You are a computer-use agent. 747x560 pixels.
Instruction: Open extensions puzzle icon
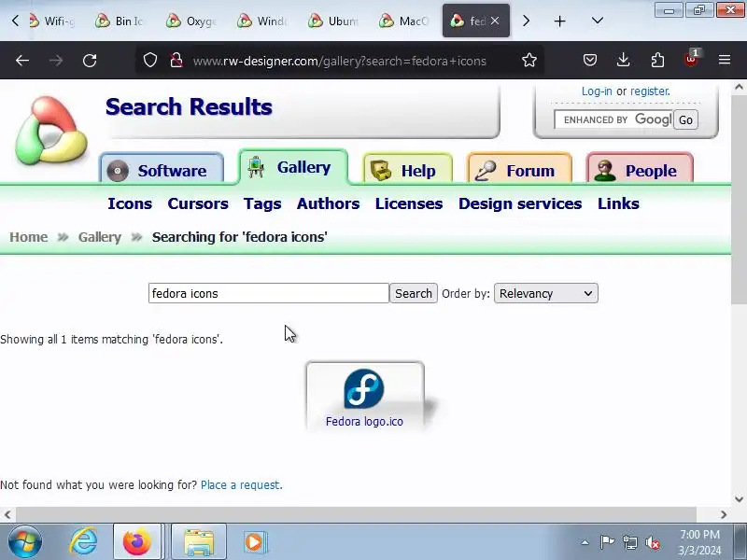[x=657, y=61]
